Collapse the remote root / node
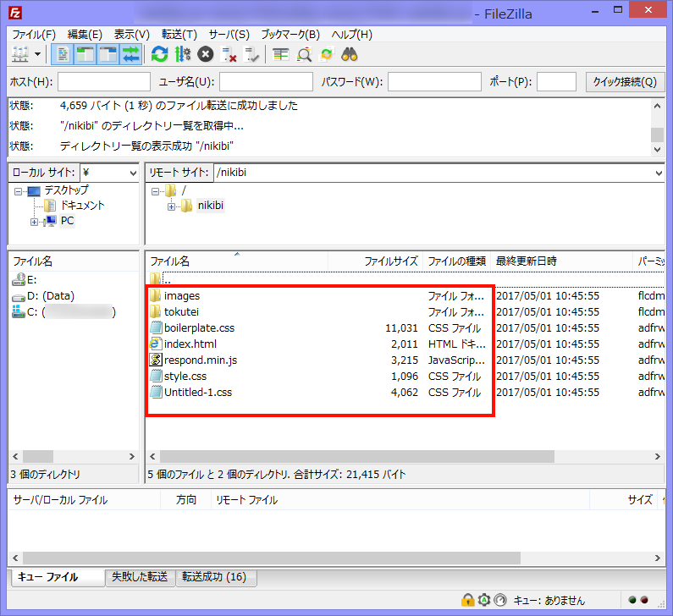Image resolution: width=673 pixels, height=616 pixels. click(x=156, y=191)
